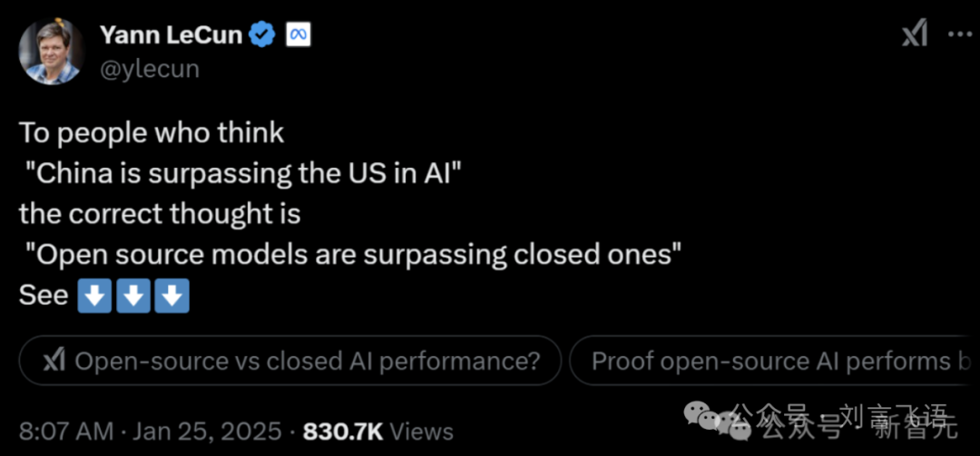The width and height of the screenshot is (980, 456).
Task: Click the 'To people who think' text line
Action: pyautogui.click(x=152, y=133)
